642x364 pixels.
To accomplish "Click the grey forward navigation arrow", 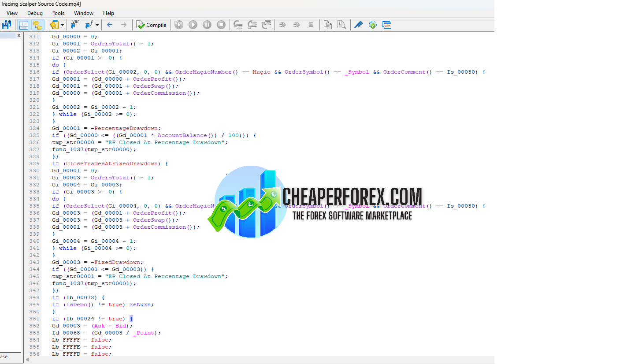I will point(124,25).
